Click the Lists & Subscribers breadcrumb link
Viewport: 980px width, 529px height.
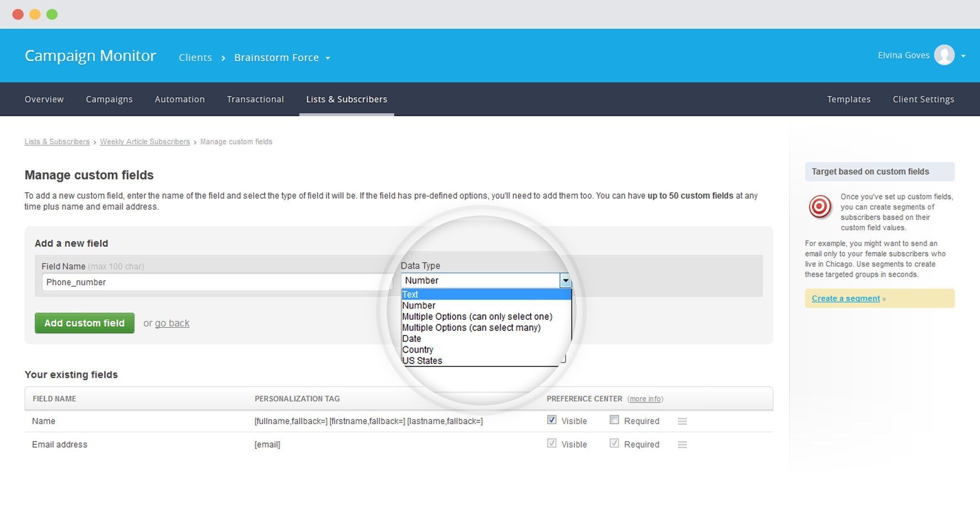click(57, 142)
